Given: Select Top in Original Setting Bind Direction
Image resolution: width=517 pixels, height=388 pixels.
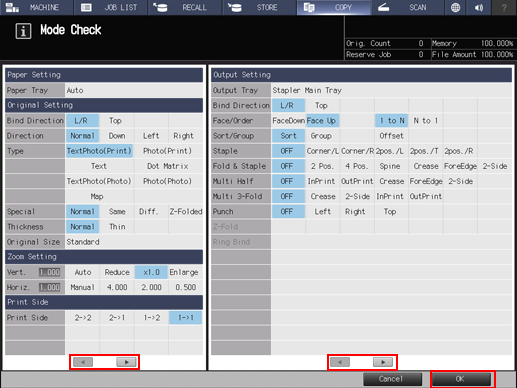Looking at the screenshot, I should tap(116, 121).
